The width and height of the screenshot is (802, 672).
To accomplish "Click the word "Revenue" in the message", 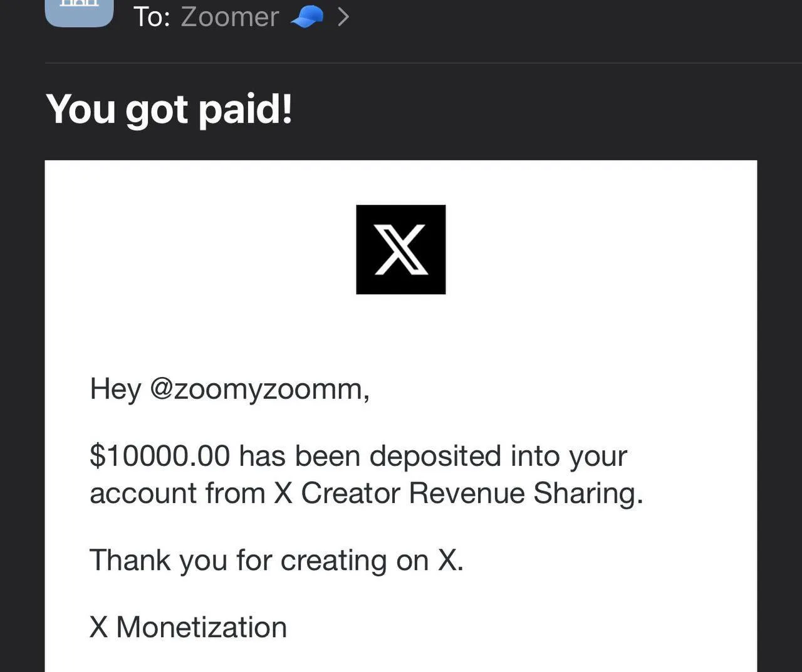I will click(467, 494).
